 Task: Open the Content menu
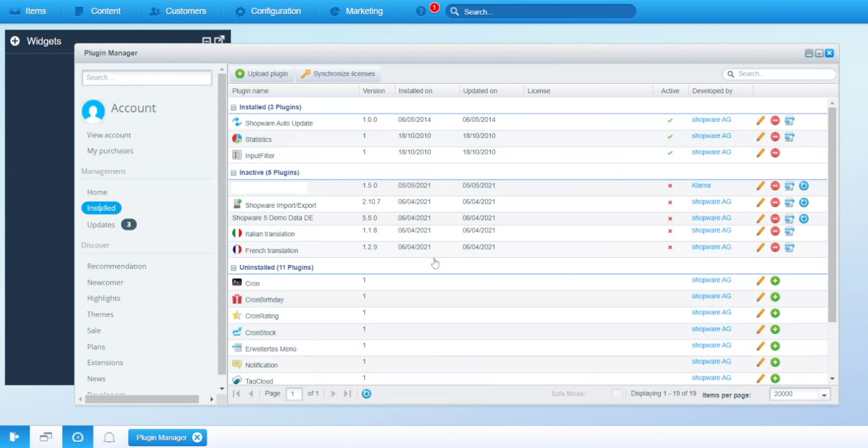(98, 11)
